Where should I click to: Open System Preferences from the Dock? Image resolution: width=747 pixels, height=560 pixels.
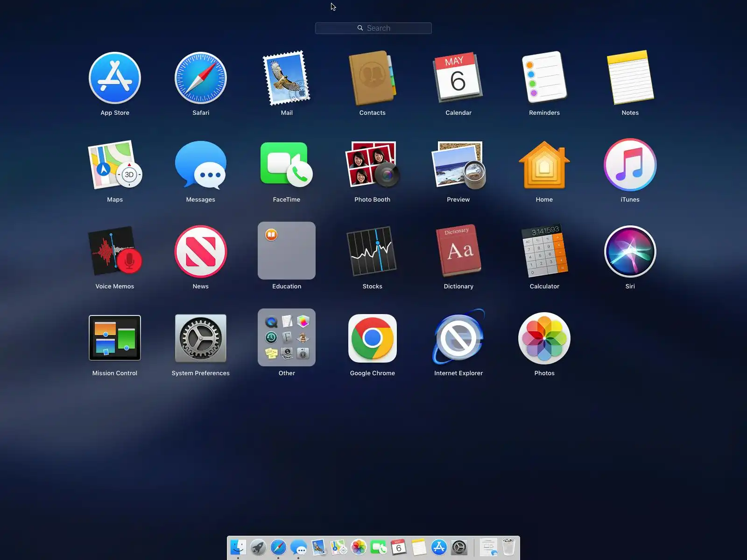click(459, 547)
